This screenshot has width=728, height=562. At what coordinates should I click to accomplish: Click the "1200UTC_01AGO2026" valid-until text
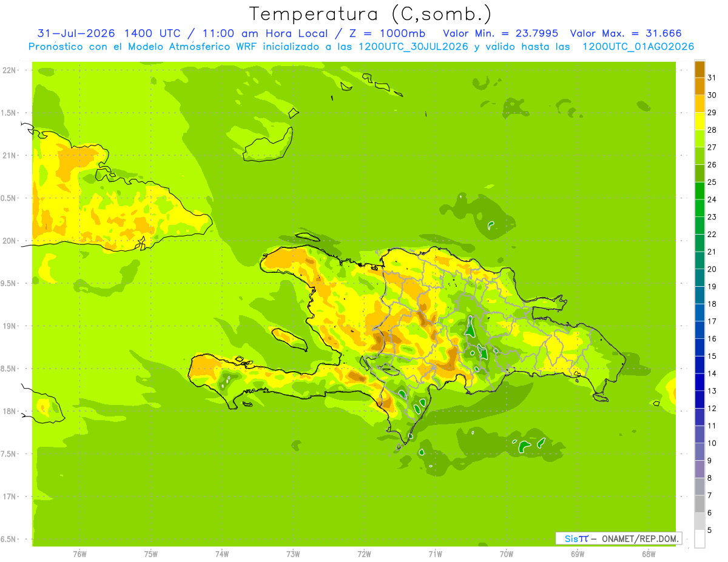(639, 47)
